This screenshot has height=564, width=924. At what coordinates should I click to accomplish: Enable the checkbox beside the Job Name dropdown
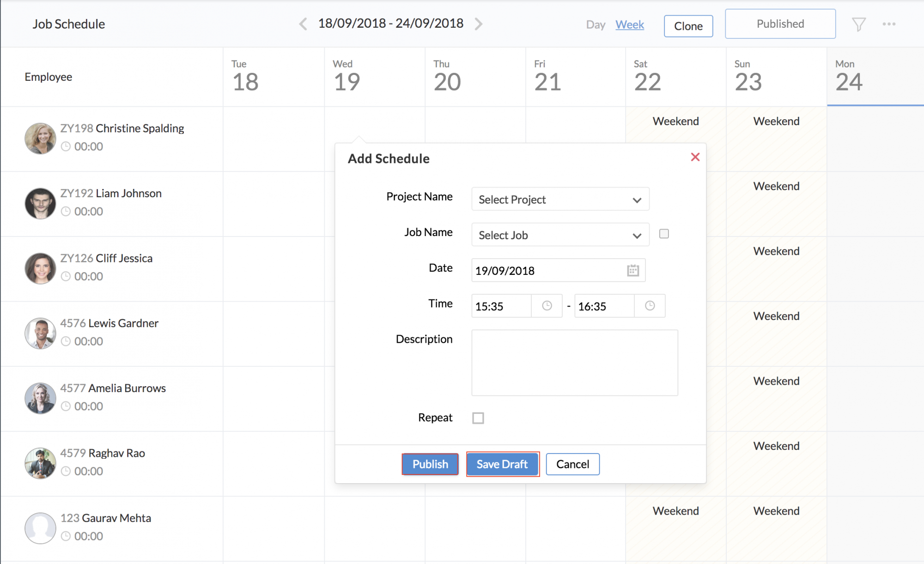664,234
